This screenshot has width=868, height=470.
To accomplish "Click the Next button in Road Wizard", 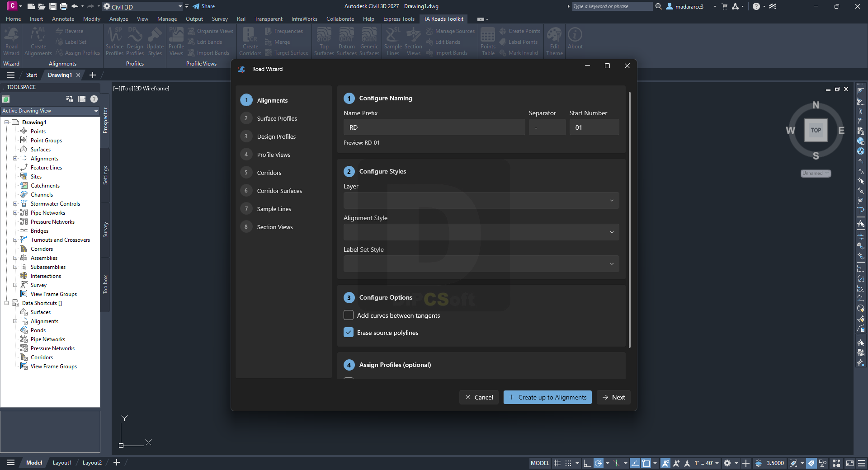I will [x=613, y=397].
